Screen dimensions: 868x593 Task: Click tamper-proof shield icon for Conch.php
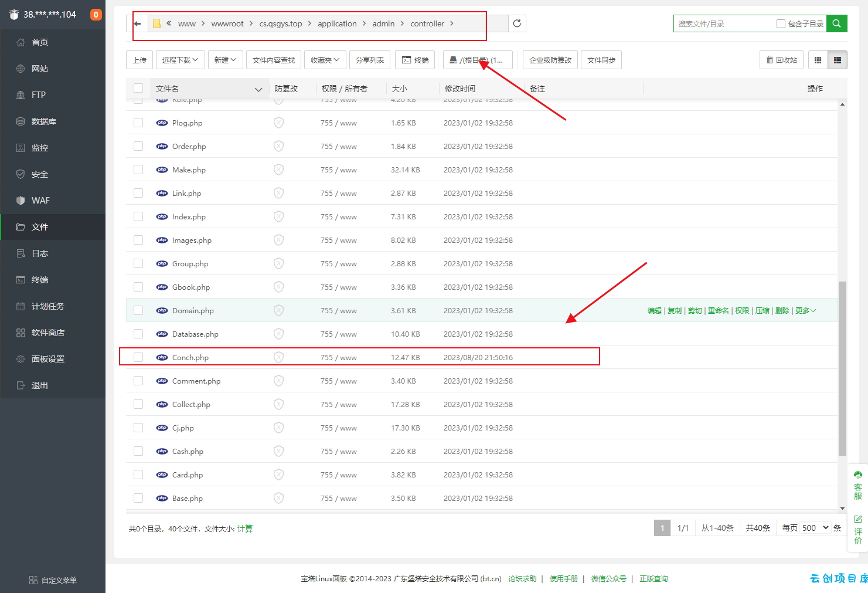point(278,357)
